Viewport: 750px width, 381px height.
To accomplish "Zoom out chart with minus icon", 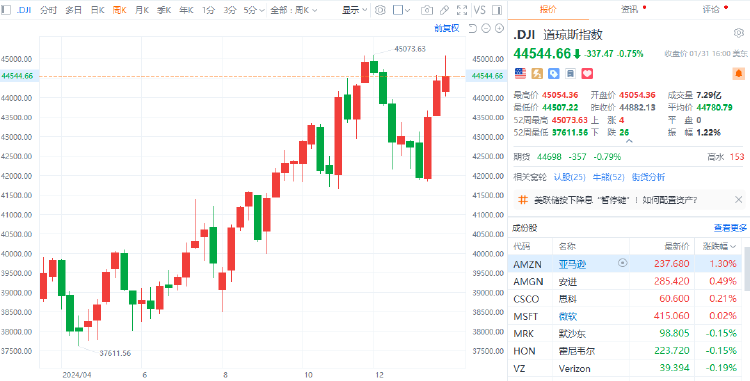I will (486, 29).
